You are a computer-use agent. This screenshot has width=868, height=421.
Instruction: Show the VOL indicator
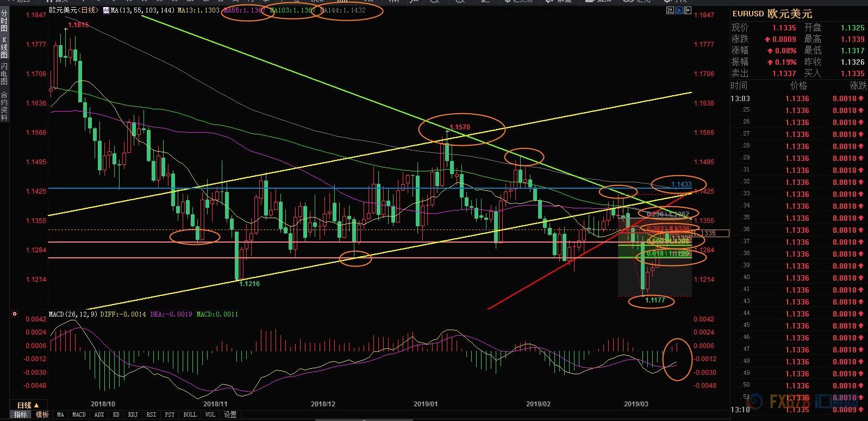210,414
